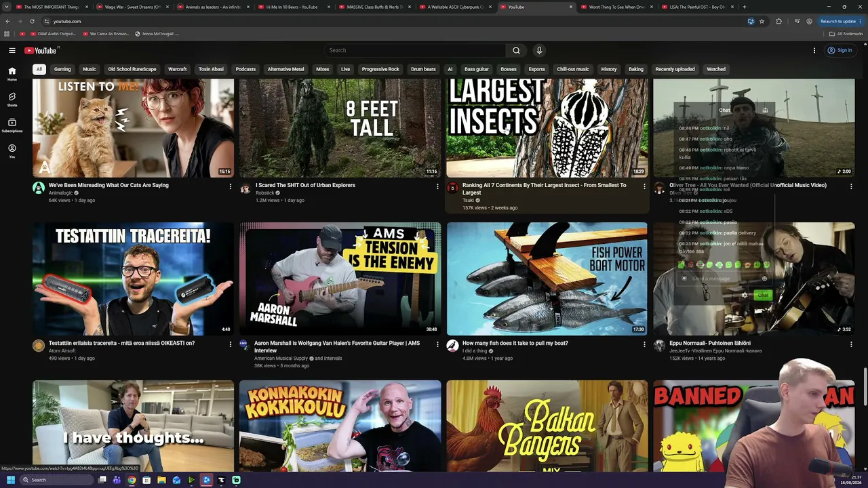The image size is (868, 488).
Task: Open File Explorer from taskbar
Action: [161, 480]
